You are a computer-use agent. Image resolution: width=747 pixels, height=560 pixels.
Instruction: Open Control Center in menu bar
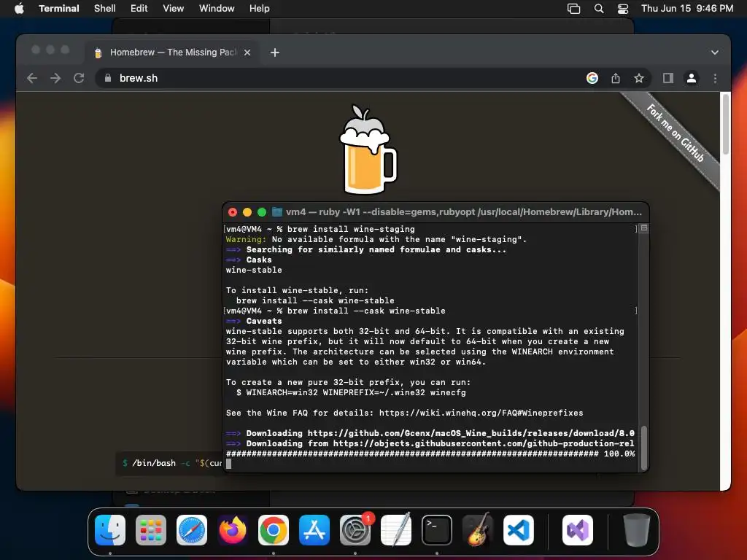coord(623,9)
